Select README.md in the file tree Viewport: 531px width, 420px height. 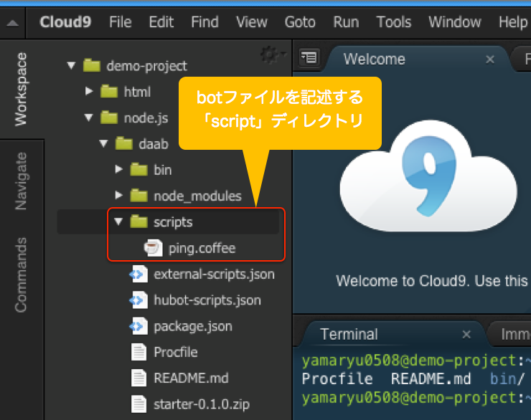click(x=191, y=378)
